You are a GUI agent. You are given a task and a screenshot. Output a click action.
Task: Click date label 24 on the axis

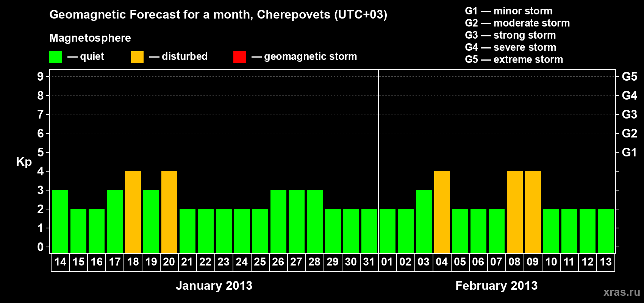pos(242,262)
